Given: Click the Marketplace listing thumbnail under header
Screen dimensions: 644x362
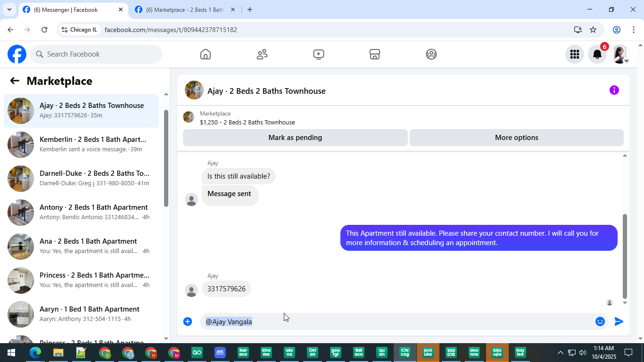Looking at the screenshot, I should point(189,117).
